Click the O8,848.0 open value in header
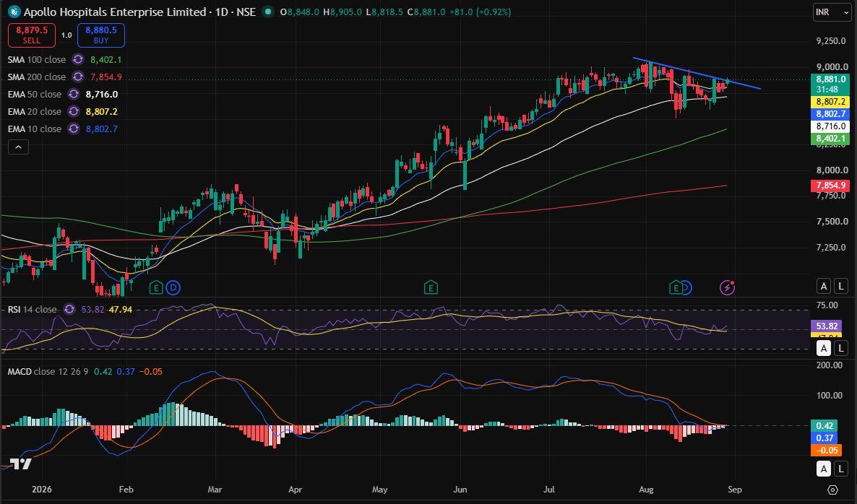Viewport: 857px width, 504px height. coord(299,12)
